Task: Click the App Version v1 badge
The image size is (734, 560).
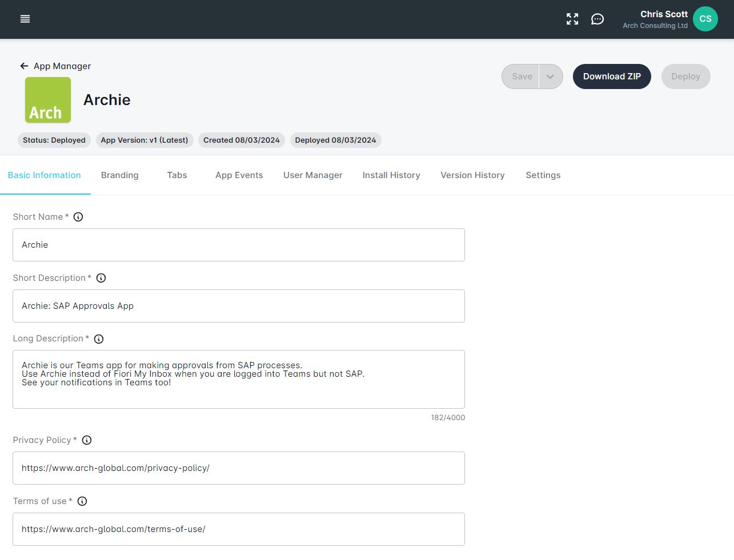Action: click(145, 140)
